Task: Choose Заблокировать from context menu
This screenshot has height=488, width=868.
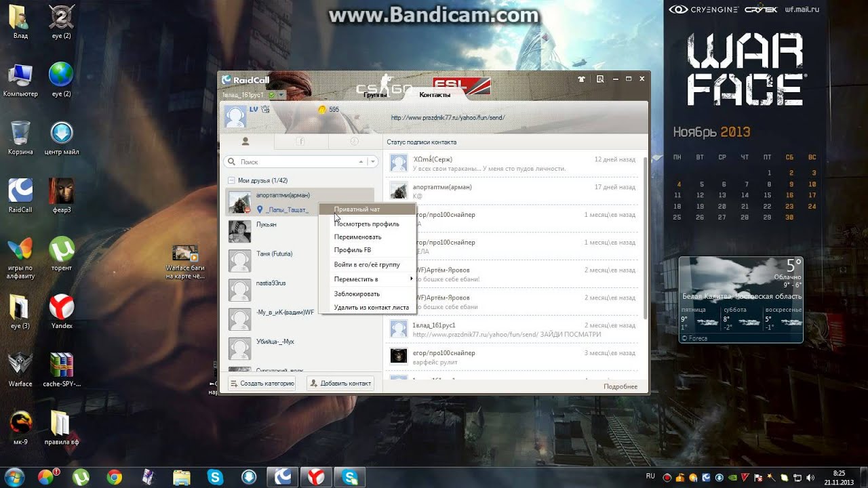Action: pos(367,294)
